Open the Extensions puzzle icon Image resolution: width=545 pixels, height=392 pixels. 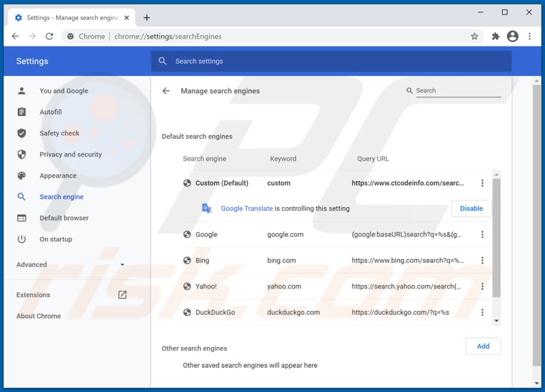click(495, 36)
